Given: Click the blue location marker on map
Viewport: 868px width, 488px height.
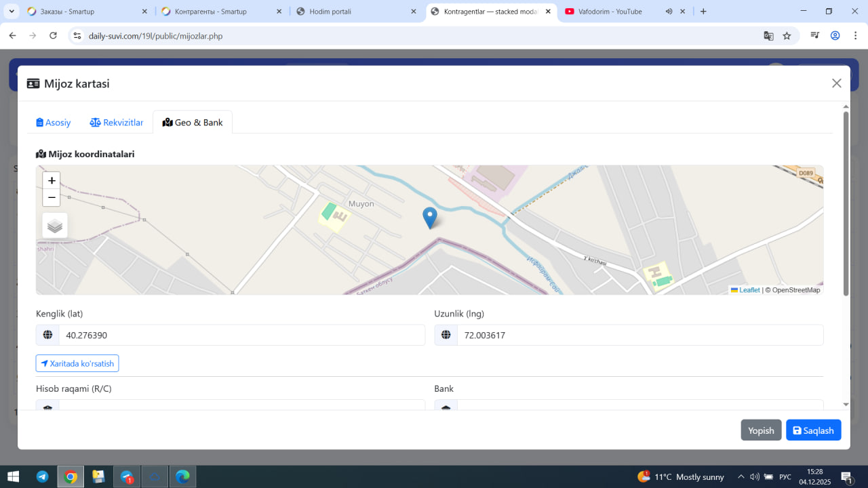Looking at the screenshot, I should [429, 218].
